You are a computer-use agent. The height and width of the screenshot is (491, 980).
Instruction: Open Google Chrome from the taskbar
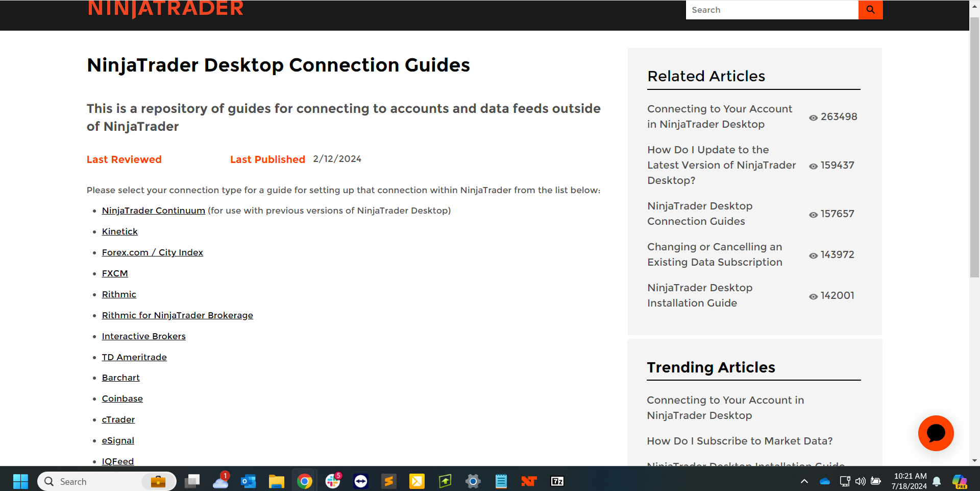(x=305, y=481)
